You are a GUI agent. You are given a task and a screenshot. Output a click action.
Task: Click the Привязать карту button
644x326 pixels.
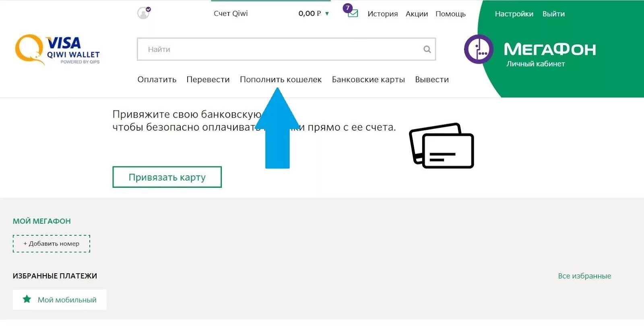tap(167, 177)
